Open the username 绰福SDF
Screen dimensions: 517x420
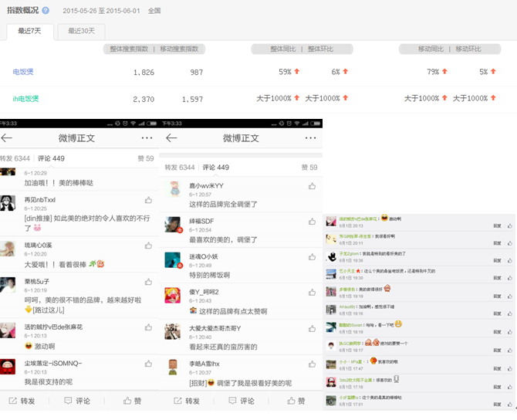click(201, 221)
